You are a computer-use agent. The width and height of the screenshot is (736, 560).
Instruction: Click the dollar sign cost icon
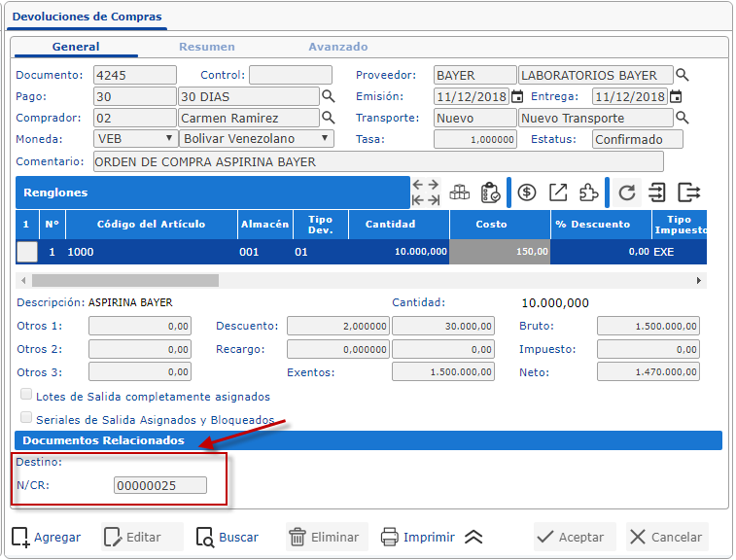pos(527,192)
